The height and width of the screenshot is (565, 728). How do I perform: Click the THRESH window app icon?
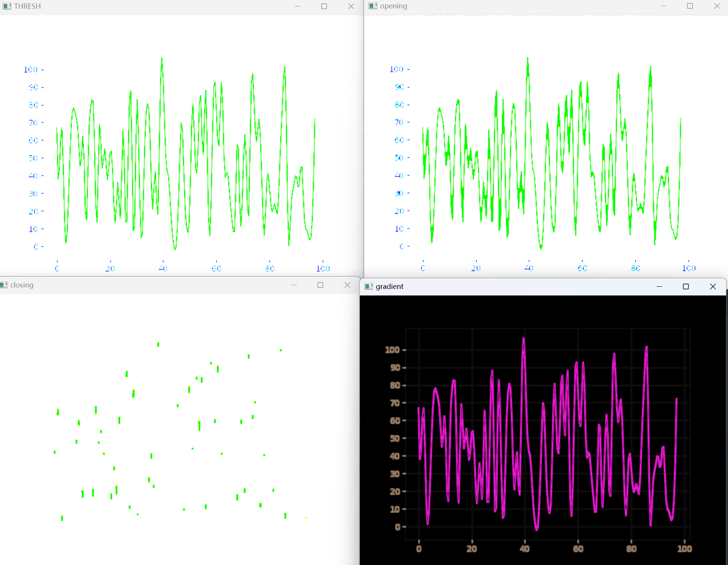point(7,6)
